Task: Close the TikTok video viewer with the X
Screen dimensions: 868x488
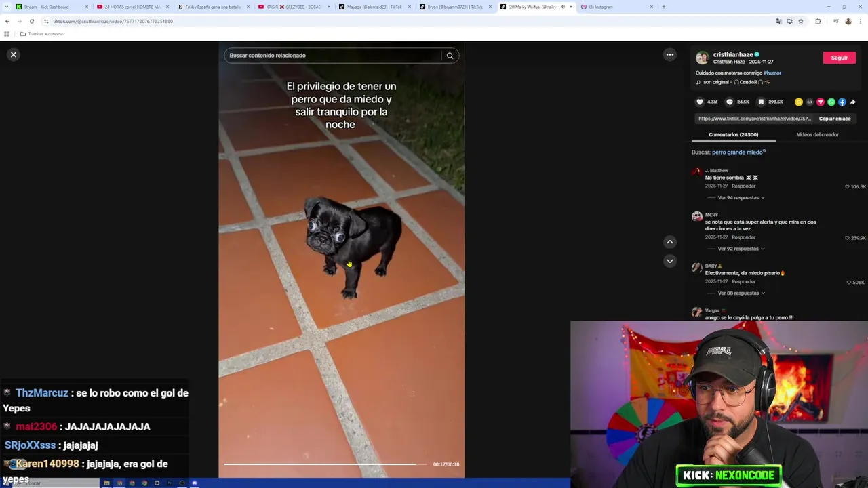Action: (14, 55)
